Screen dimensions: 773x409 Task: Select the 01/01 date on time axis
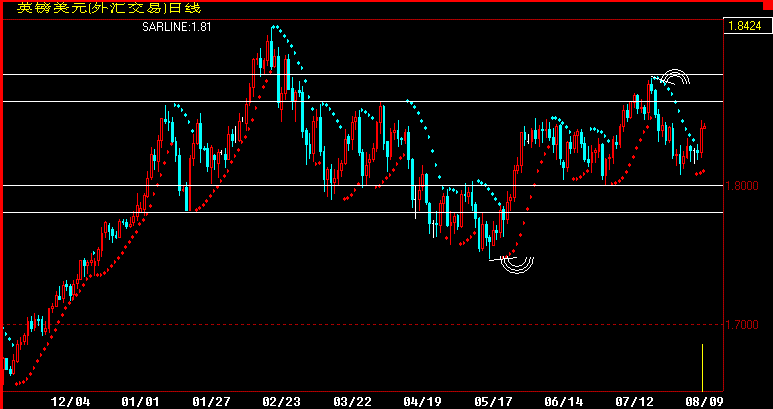tap(141, 402)
